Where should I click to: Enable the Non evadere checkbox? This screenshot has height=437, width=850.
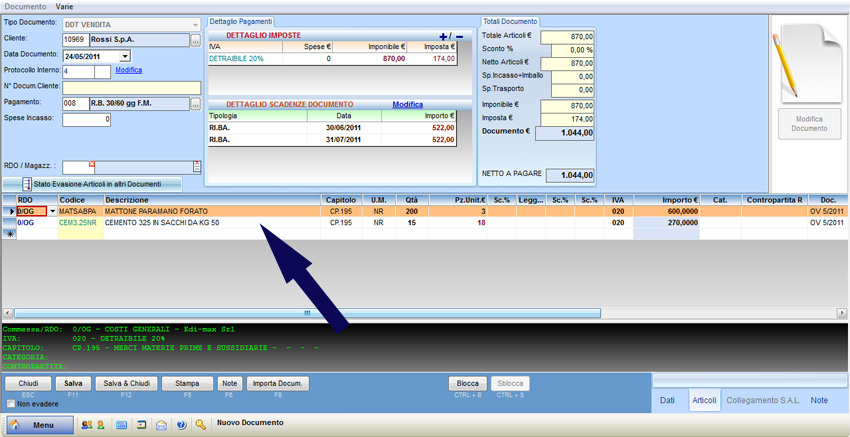tap(11, 404)
